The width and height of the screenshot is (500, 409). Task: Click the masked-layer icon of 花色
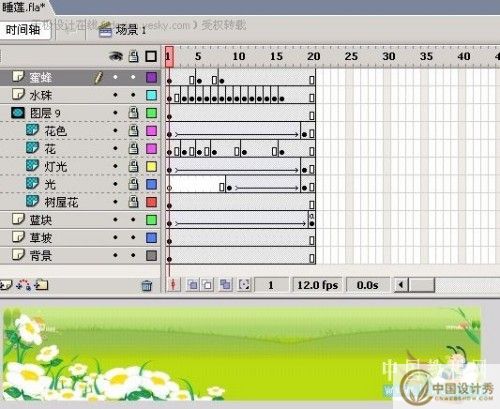[x=32, y=129]
